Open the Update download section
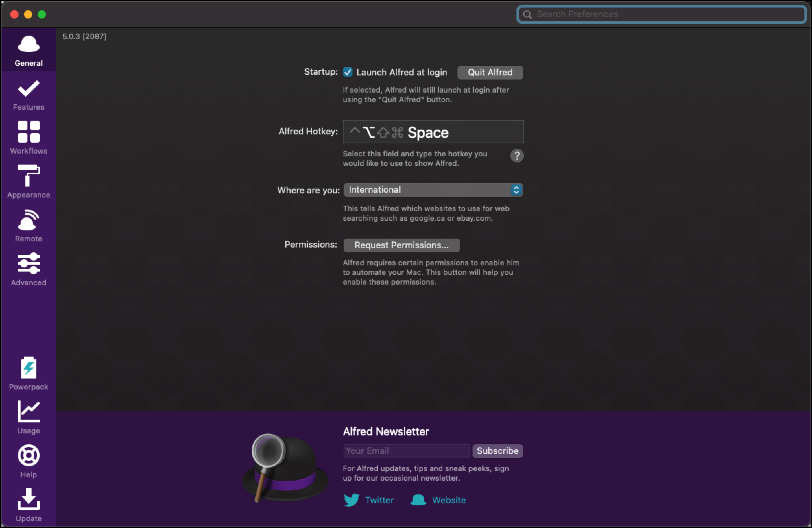Screen dimensions: 812x528 click(29, 505)
